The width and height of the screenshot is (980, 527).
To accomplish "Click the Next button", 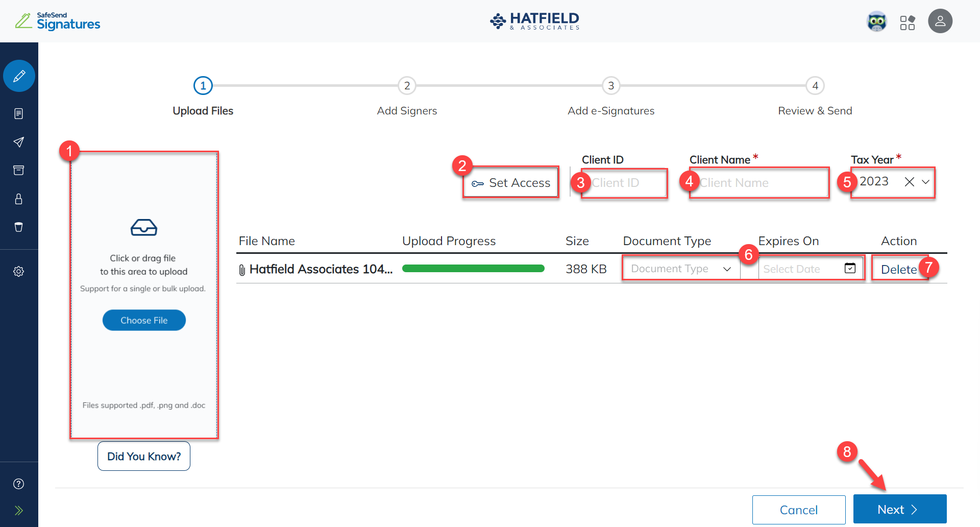I will coord(899,509).
